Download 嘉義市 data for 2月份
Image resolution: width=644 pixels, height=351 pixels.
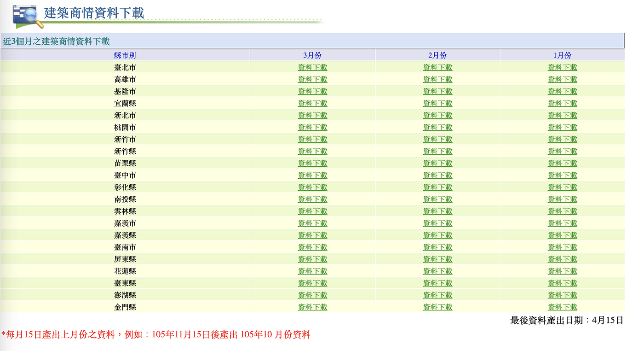click(437, 223)
